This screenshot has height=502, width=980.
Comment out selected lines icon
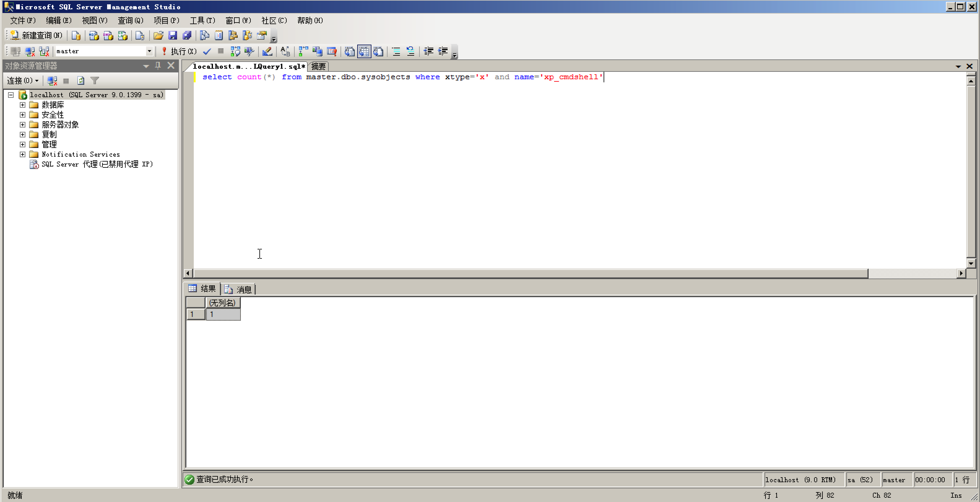pyautogui.click(x=396, y=51)
